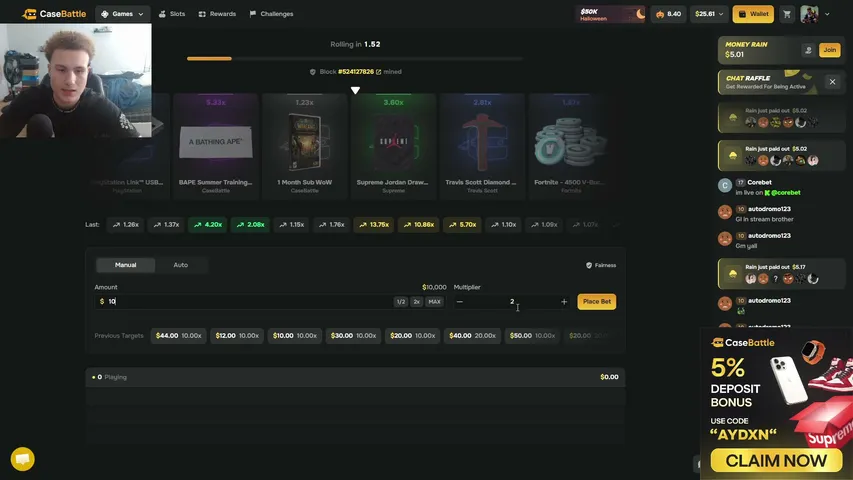Select the Supreme Jordan Draw card
Viewport: 853px width, 480px height.
393,146
